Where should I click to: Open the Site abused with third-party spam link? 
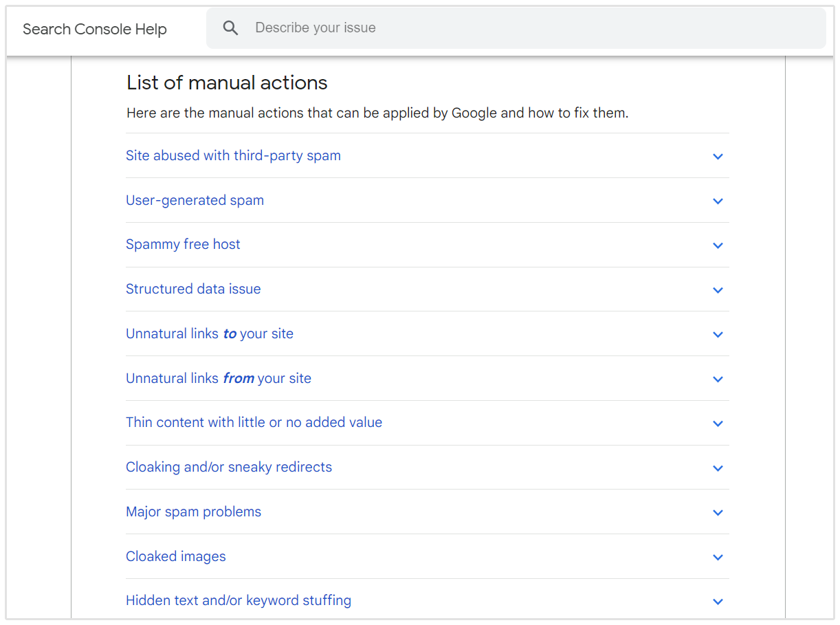tap(233, 155)
